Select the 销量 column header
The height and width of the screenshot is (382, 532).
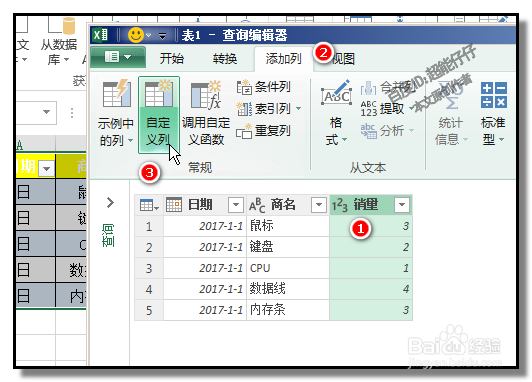tap(371, 205)
